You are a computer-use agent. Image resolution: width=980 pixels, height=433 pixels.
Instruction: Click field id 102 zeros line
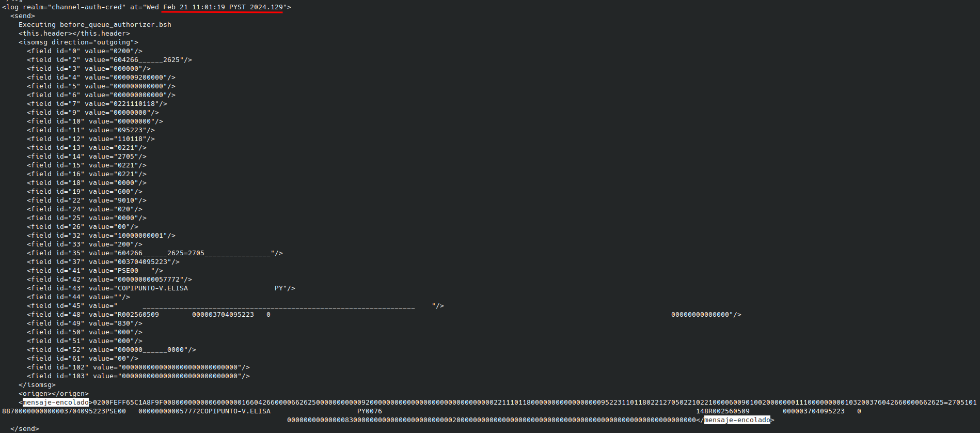click(138, 367)
